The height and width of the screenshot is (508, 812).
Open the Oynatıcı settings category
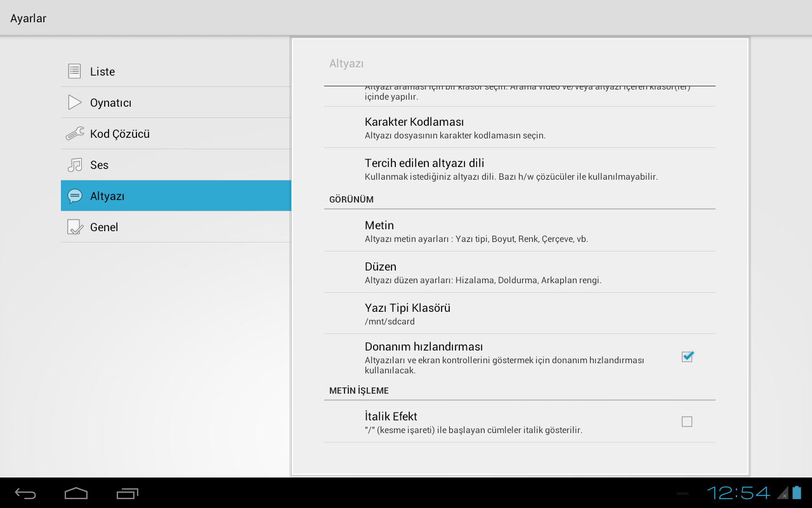coord(176,102)
